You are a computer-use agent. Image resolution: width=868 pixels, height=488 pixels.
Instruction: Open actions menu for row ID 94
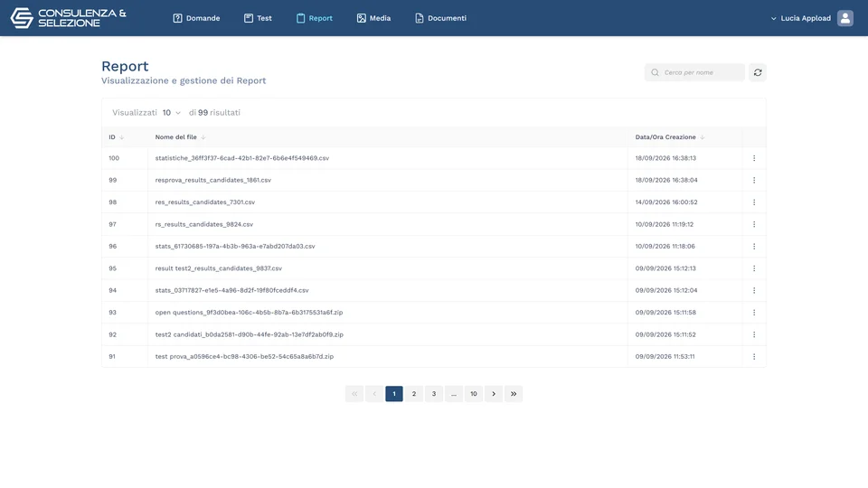point(754,290)
